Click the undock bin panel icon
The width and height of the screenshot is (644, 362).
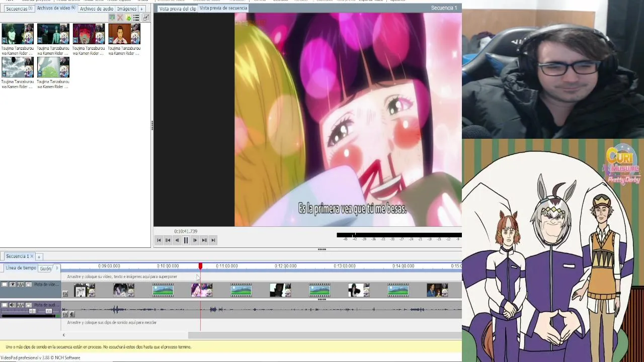146,18
